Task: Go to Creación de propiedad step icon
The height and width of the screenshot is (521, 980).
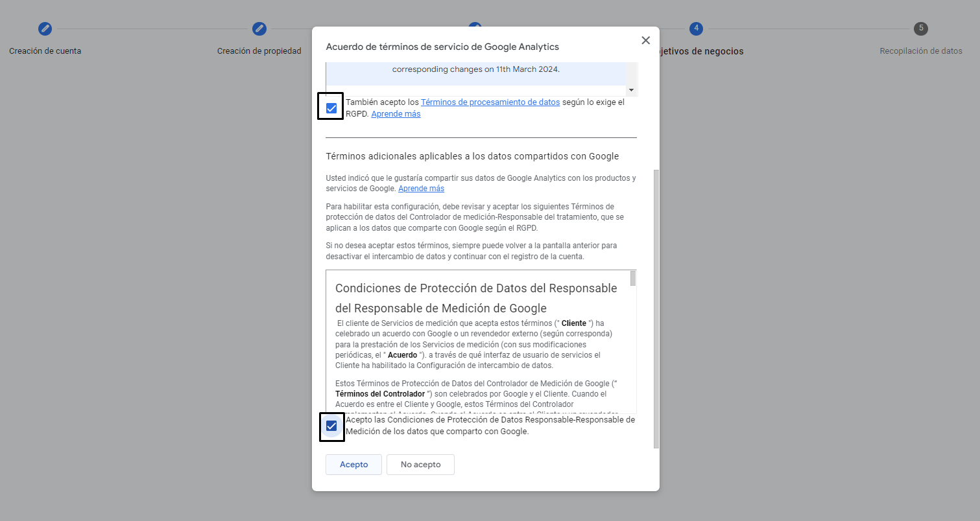Action: point(259,29)
